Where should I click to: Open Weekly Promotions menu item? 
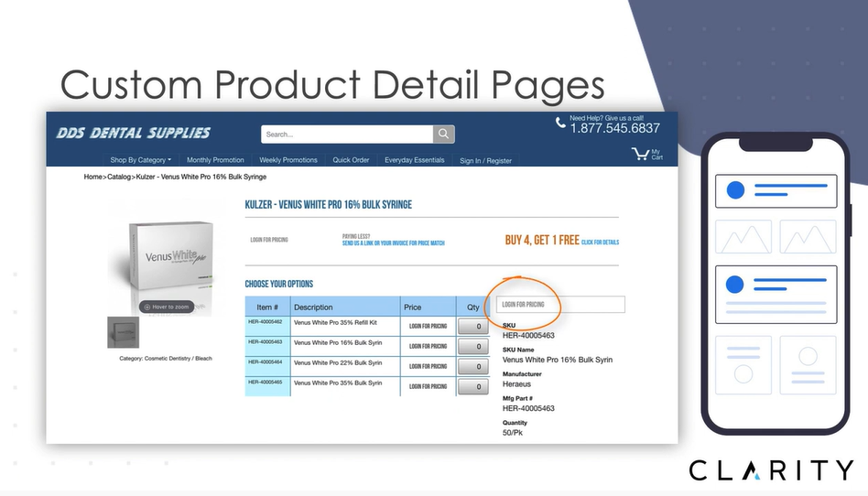(x=288, y=160)
